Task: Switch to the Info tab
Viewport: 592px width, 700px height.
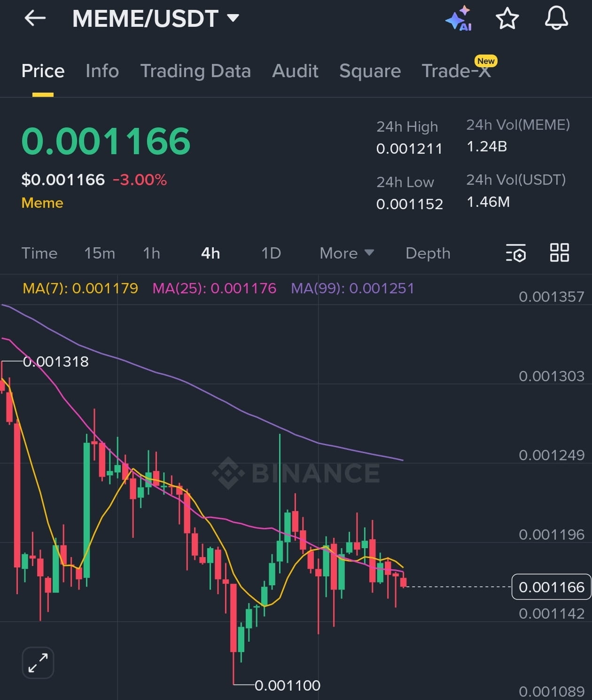Action: tap(102, 71)
